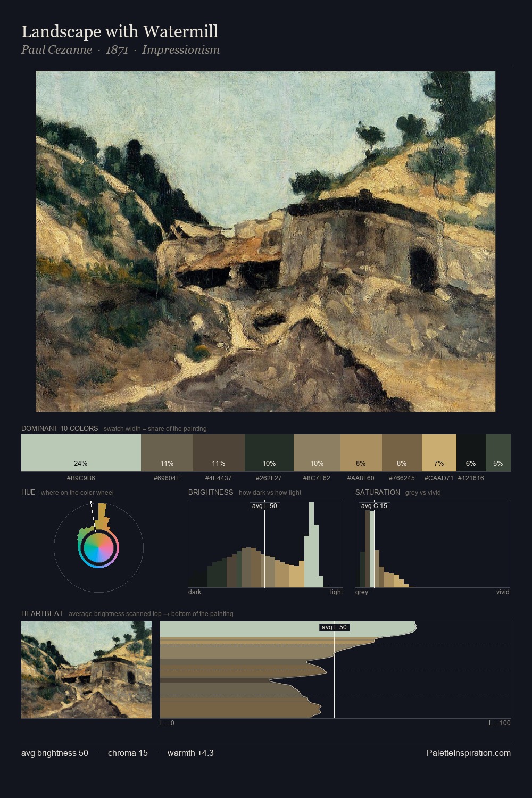The height and width of the screenshot is (798, 532).
Task: Click the hex code #69604E
Action: pyautogui.click(x=167, y=478)
